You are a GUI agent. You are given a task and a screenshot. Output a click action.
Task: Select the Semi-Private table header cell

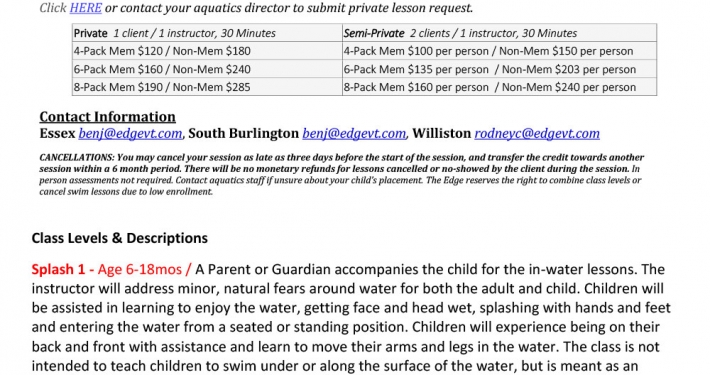499,33
